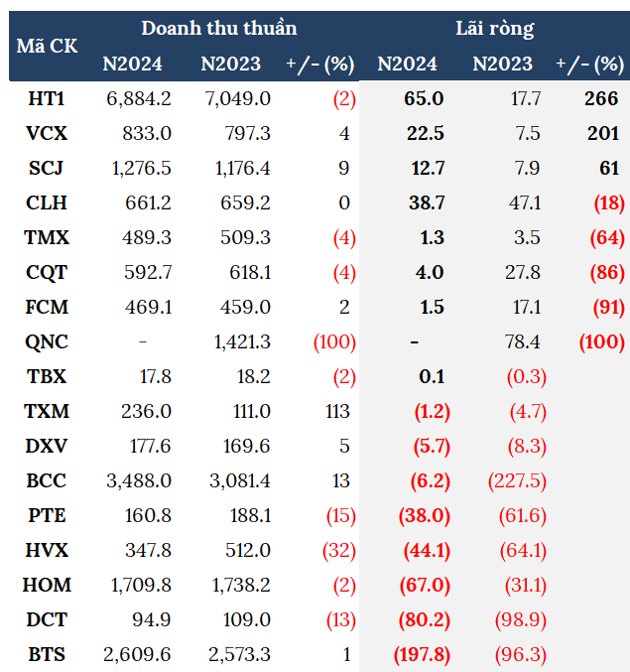
Task: Click the BTS ticker in last row
Action: coord(48,654)
